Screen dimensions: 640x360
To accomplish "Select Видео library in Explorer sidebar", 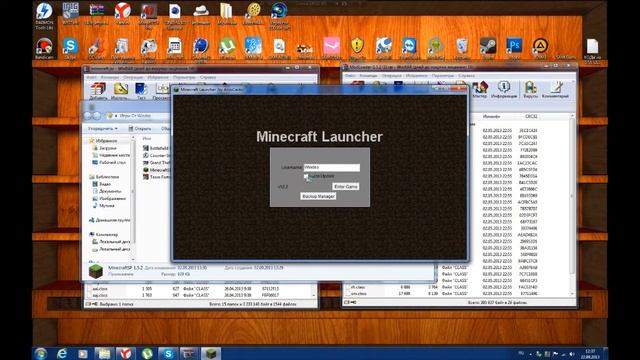I will tap(105, 184).
